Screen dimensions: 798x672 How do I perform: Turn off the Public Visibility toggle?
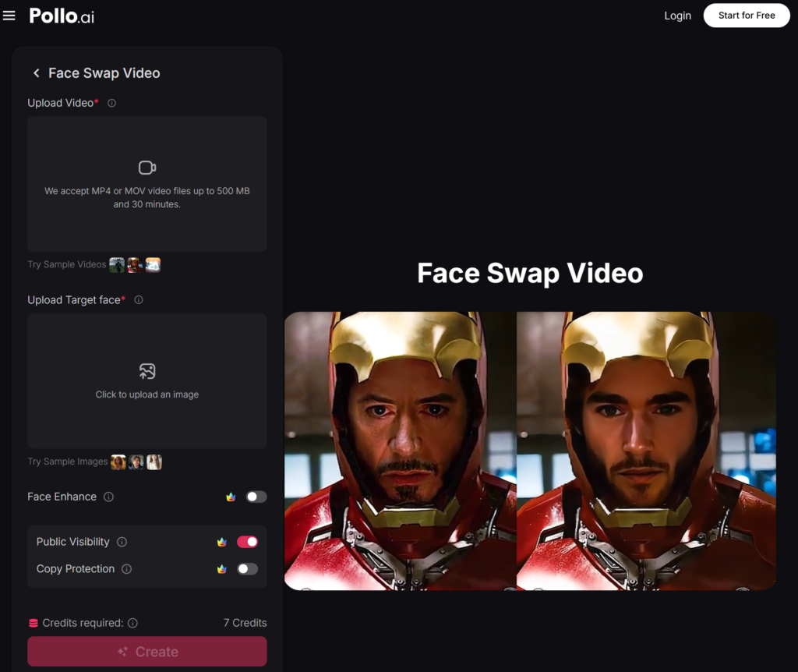pyautogui.click(x=247, y=542)
